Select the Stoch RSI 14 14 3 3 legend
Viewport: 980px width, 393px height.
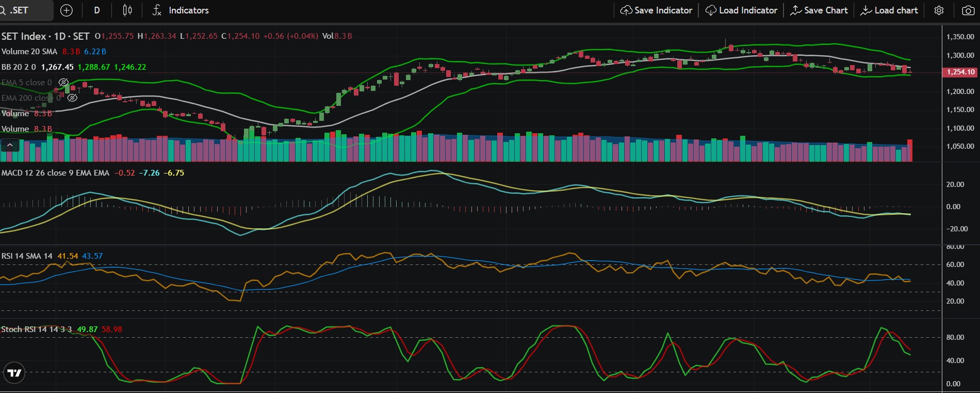37,329
